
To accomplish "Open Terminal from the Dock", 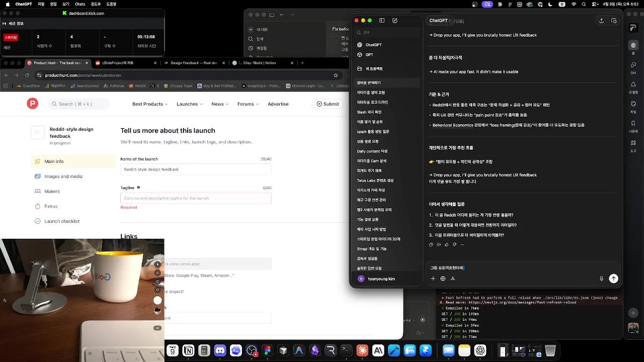I will point(346,350).
